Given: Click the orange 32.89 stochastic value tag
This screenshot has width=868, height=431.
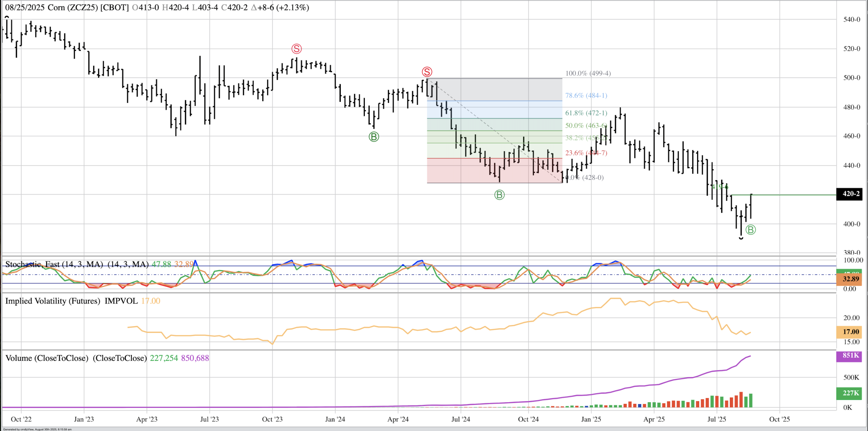Looking at the screenshot, I should (x=849, y=279).
